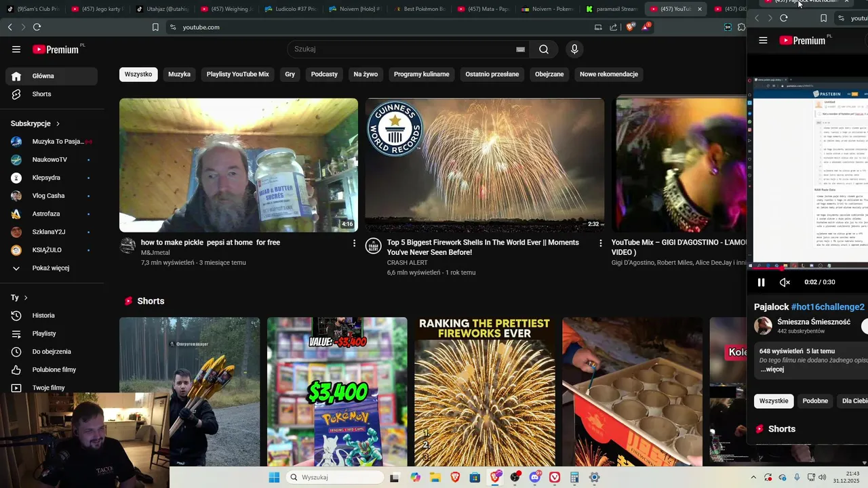Image resolution: width=868 pixels, height=488 pixels.
Task: Open more options for pickle pepsi video
Action: [354, 243]
